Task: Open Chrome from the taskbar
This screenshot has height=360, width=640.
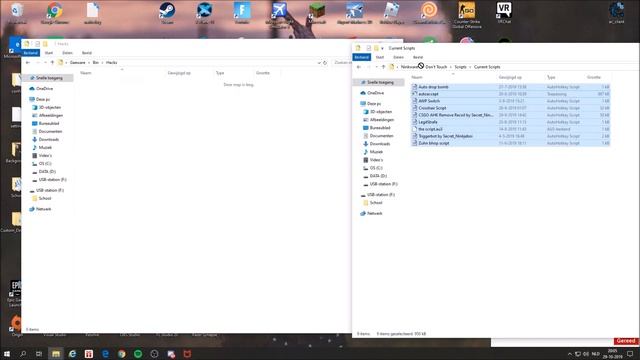Action: click(x=122, y=353)
